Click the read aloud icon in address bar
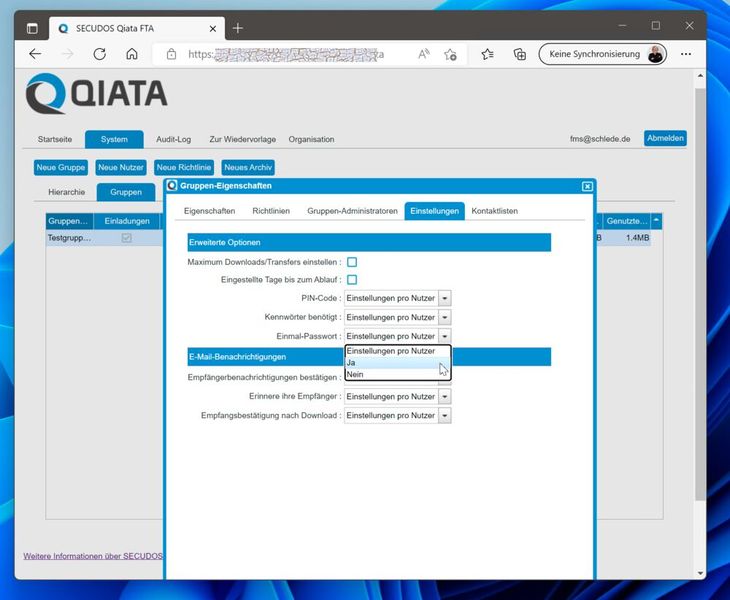 (424, 54)
